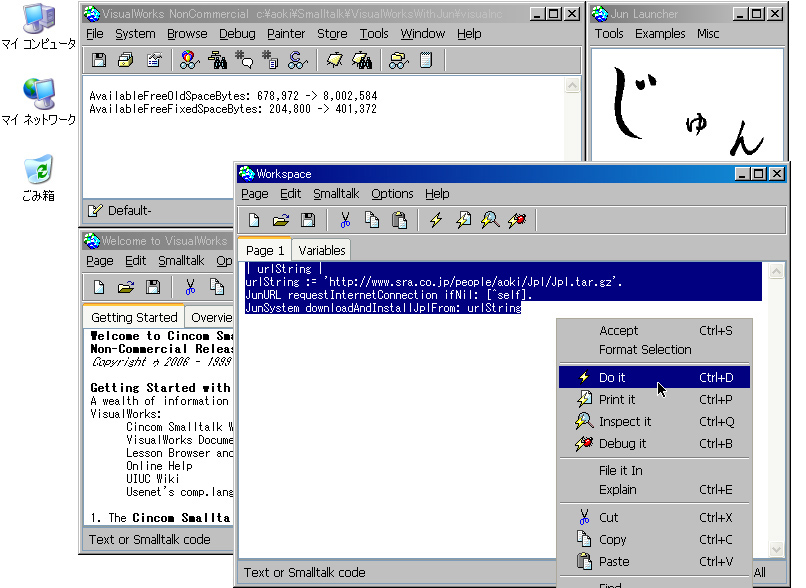Open the System menu in VisualWorks launcher
Screen dimensions: 806x588
(135, 34)
